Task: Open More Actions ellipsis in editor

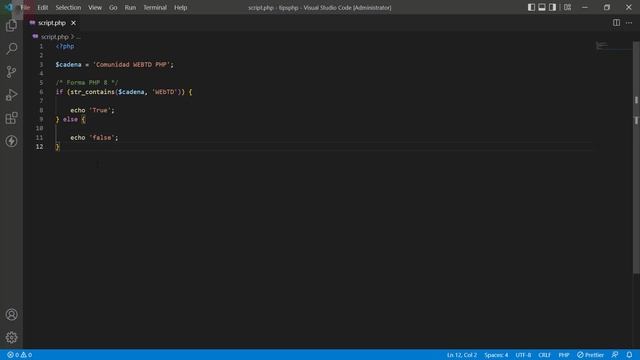Action: [x=629, y=23]
